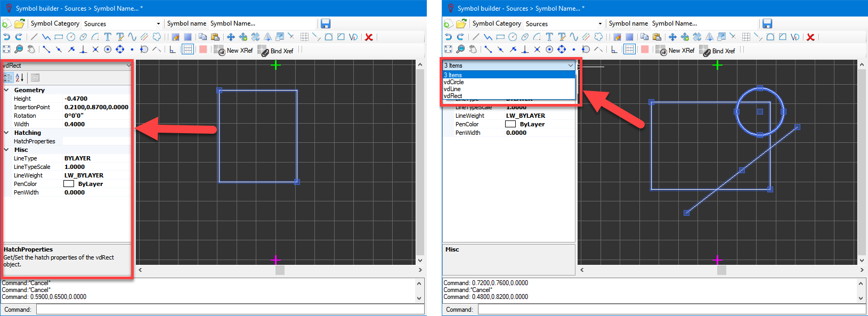Click the Undo arrow in left window
Image resolution: width=868 pixels, height=316 pixels.
pyautogui.click(x=6, y=37)
